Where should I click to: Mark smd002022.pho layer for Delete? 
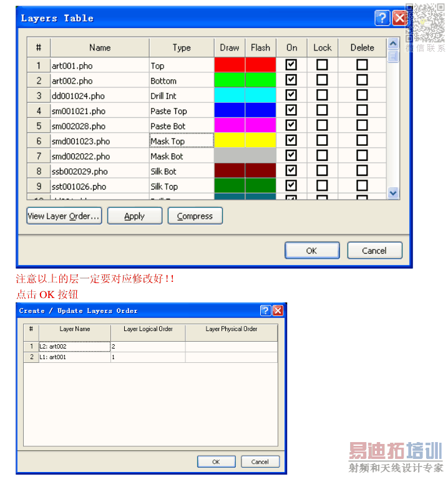click(362, 155)
